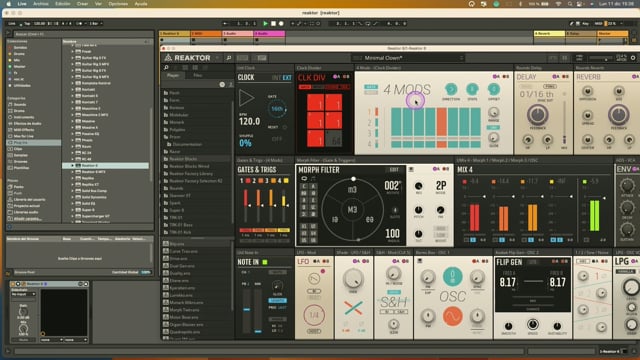640x360 pixels.
Task: Toggle Gates & Trigs channel 1 red button
Action: click(x=248, y=180)
